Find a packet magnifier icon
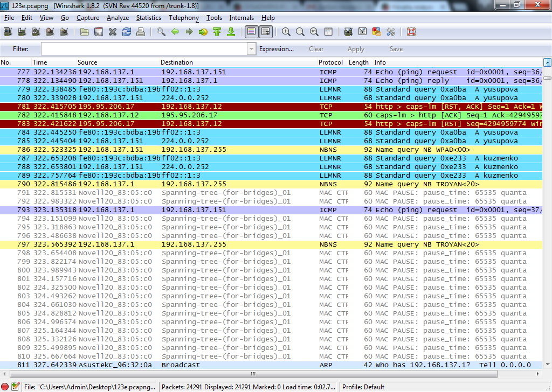The image size is (552, 392). [161, 32]
